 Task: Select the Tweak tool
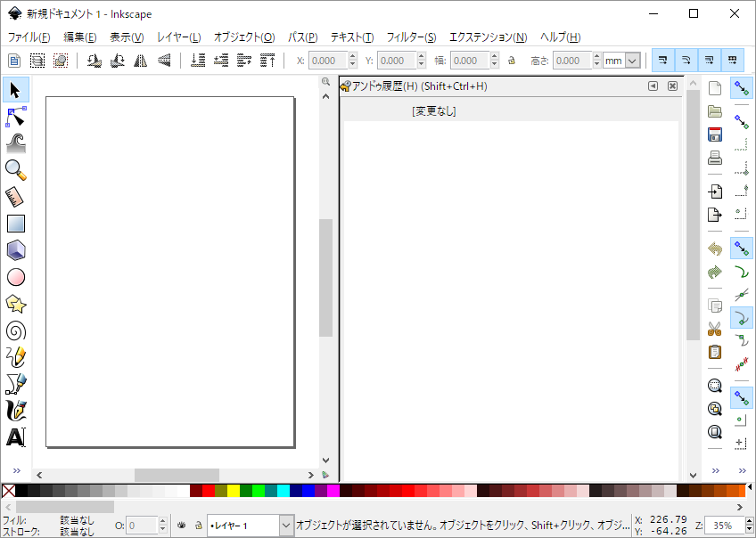[15, 143]
